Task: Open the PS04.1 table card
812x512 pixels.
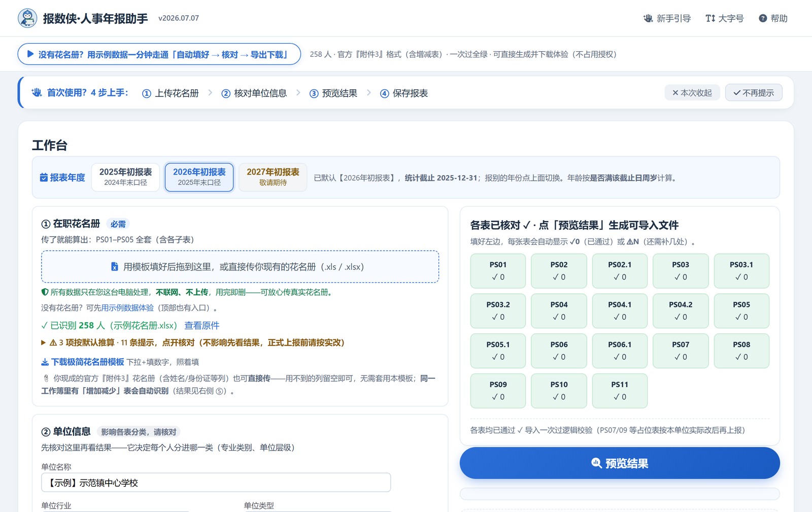Action: [620, 311]
